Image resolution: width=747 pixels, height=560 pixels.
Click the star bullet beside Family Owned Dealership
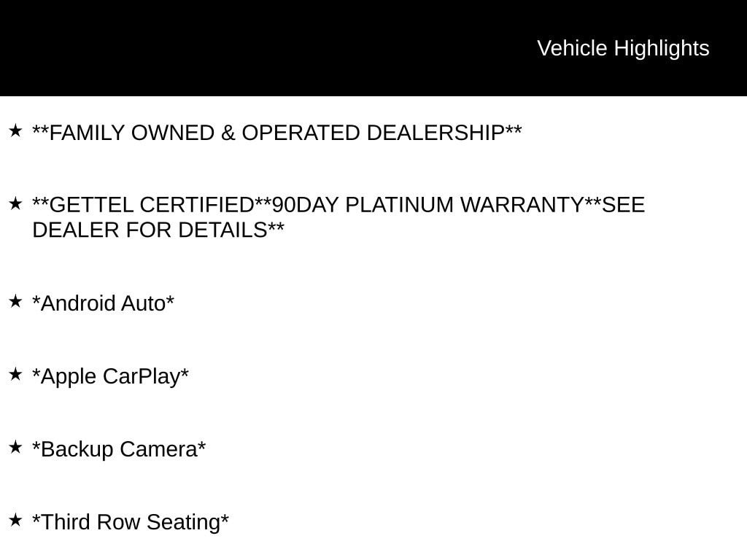tap(15, 131)
